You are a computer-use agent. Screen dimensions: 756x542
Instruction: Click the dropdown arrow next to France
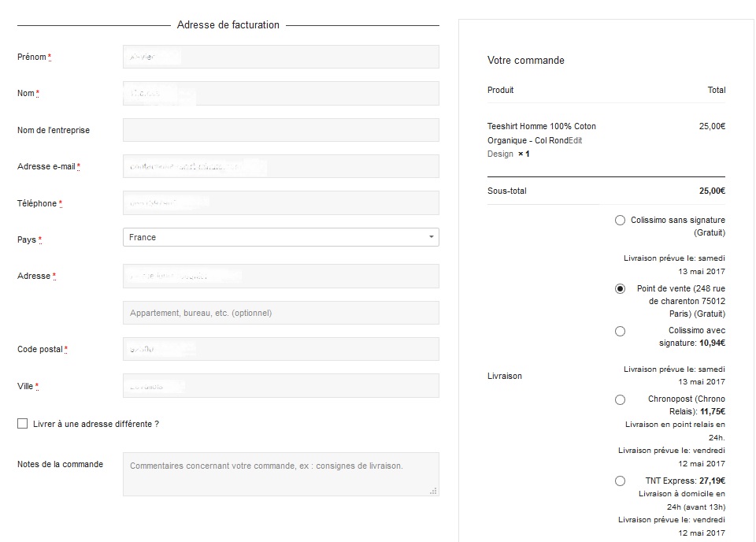[431, 237]
